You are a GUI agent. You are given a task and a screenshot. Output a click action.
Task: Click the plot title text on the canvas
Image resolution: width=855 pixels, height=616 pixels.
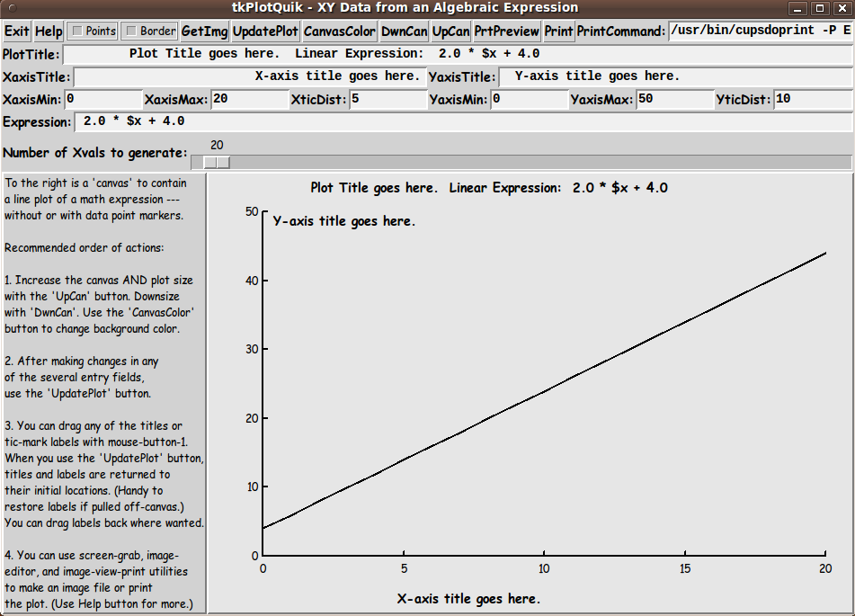coord(489,188)
